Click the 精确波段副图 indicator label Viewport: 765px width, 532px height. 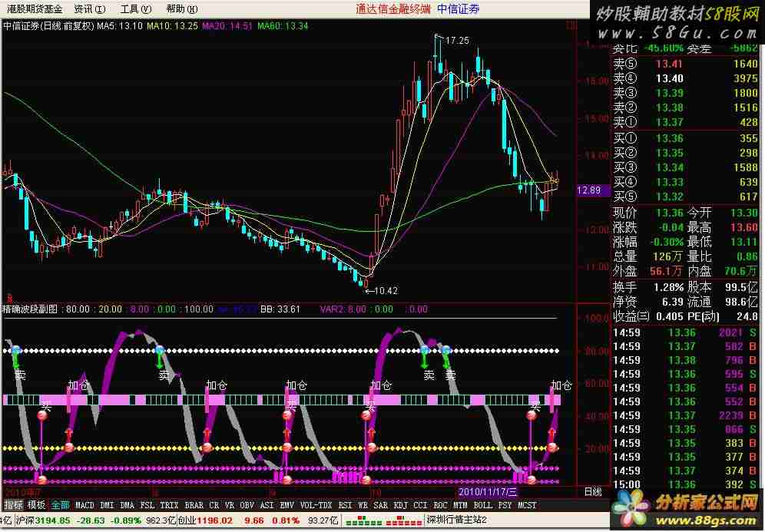click(30, 309)
